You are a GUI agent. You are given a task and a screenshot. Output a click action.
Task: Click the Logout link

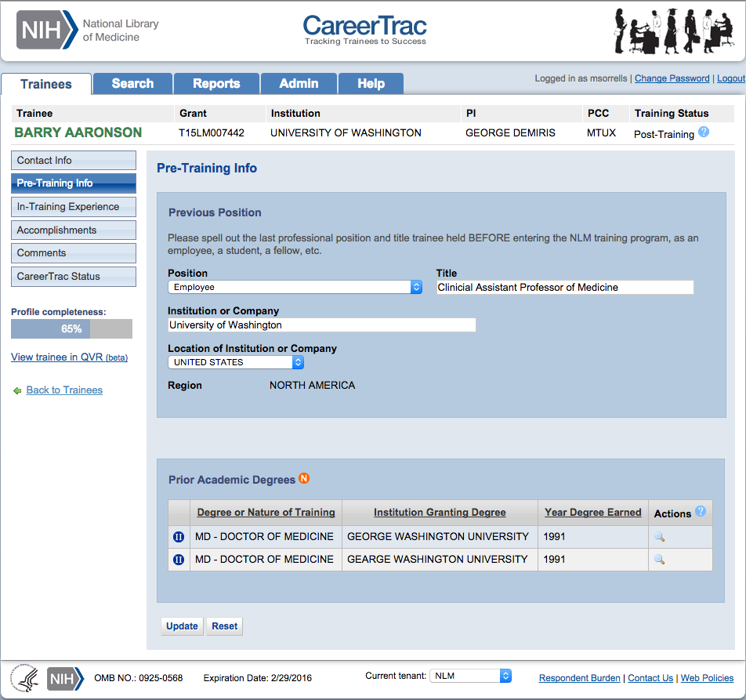click(731, 78)
